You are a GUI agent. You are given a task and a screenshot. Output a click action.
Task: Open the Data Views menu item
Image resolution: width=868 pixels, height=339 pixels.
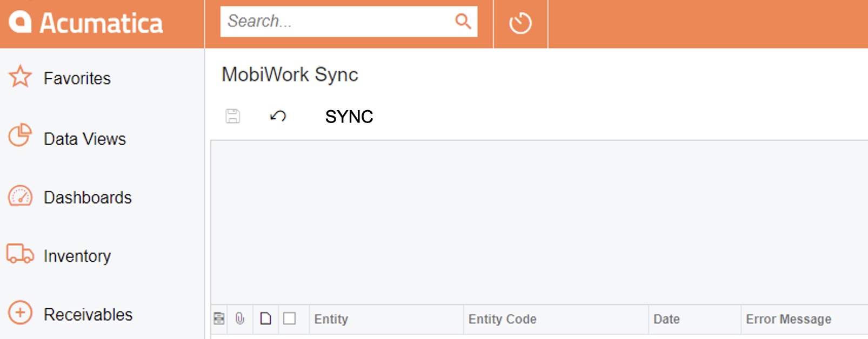84,139
